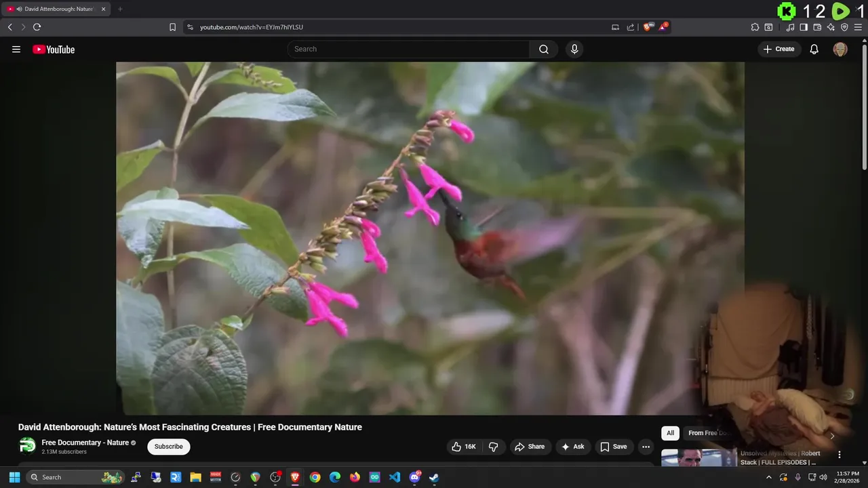Show more filter chips with right chevron
The height and width of the screenshot is (488, 868).
click(x=832, y=436)
